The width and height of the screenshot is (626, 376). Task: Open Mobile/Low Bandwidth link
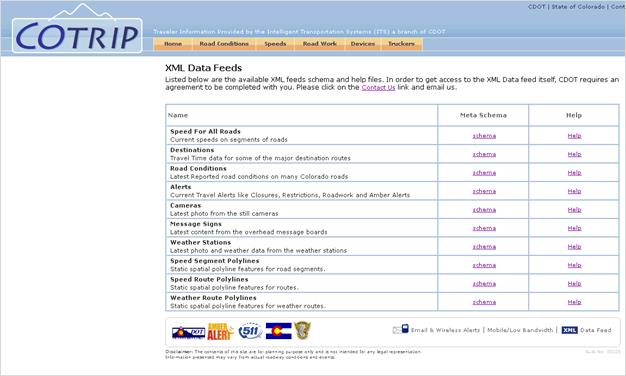520,330
